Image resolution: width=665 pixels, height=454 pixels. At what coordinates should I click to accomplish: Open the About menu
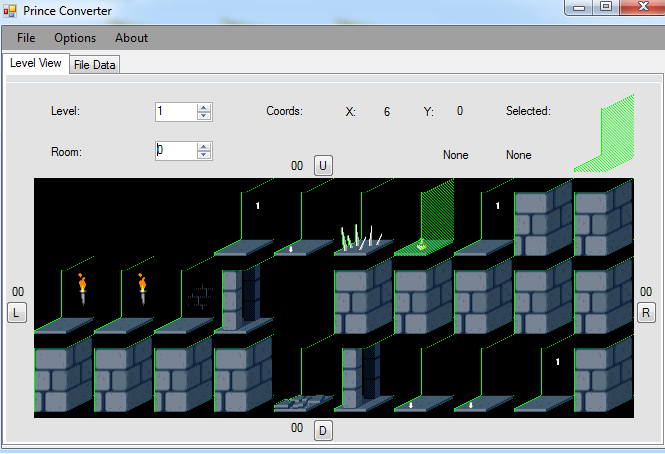131,38
